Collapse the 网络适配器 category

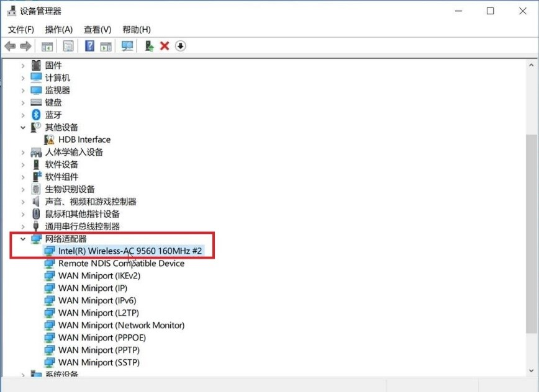pos(23,239)
